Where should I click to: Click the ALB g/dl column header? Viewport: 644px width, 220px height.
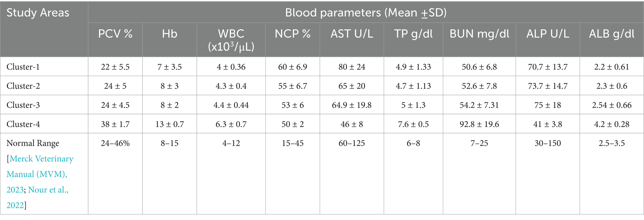(x=612, y=34)
